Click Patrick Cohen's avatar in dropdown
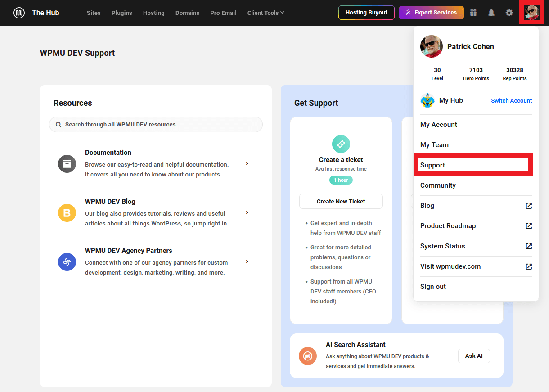This screenshot has width=549, height=392. (432, 46)
